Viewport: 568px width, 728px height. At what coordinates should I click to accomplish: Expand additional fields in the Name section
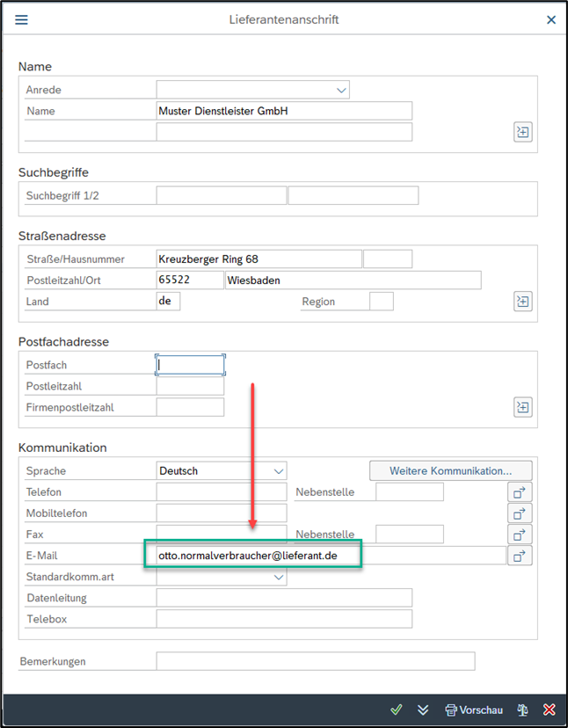pos(523,132)
